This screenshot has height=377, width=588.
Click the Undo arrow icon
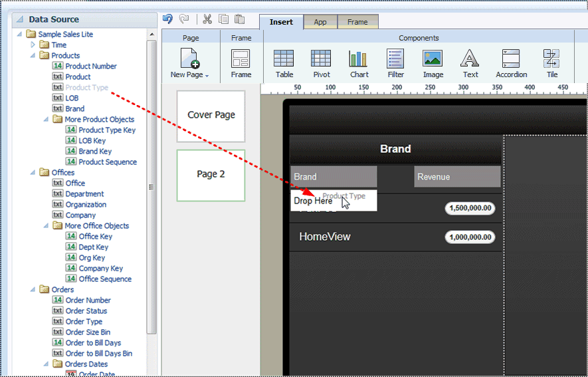[167, 19]
